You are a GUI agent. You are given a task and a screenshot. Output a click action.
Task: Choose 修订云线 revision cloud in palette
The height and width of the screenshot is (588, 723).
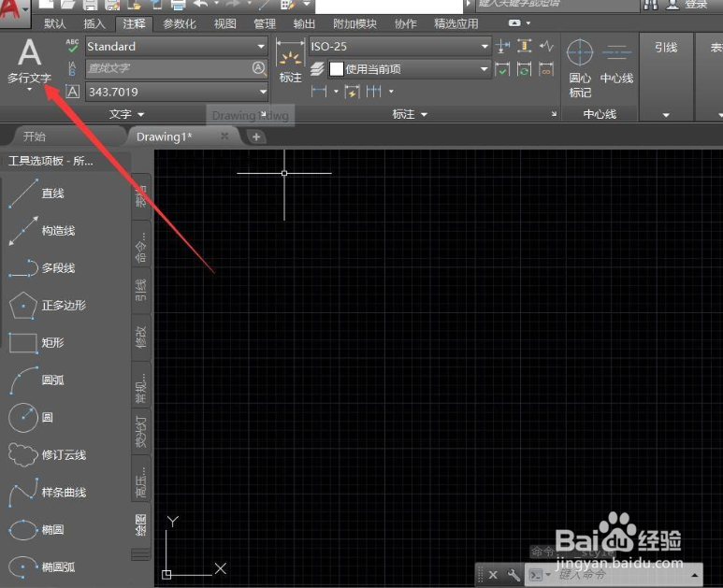[46, 455]
